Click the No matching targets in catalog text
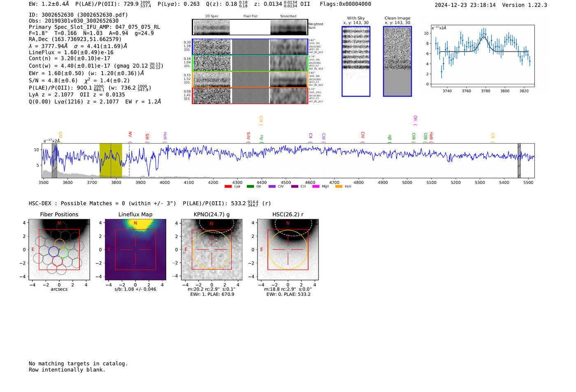Screen dimensions: 576x392 pos(78,364)
